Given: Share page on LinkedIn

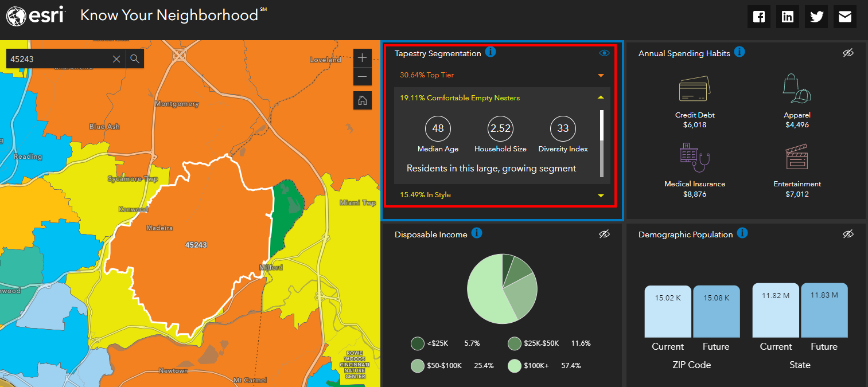Looking at the screenshot, I should coord(787,17).
